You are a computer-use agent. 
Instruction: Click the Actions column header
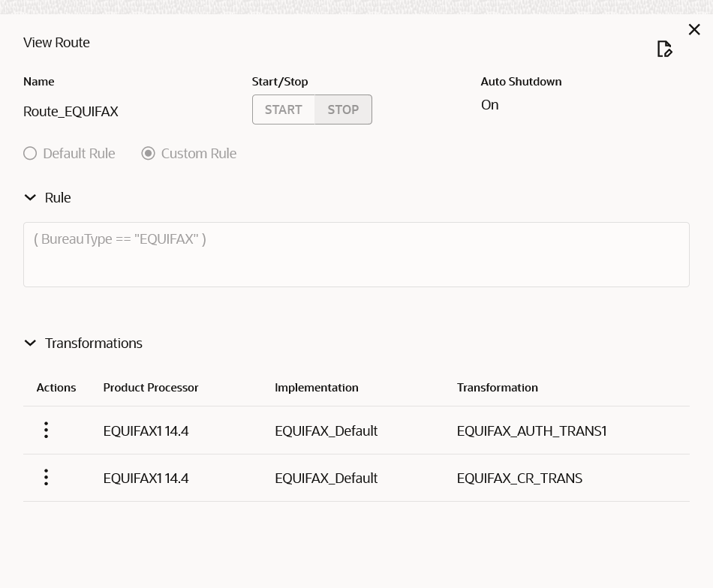pyautogui.click(x=56, y=388)
